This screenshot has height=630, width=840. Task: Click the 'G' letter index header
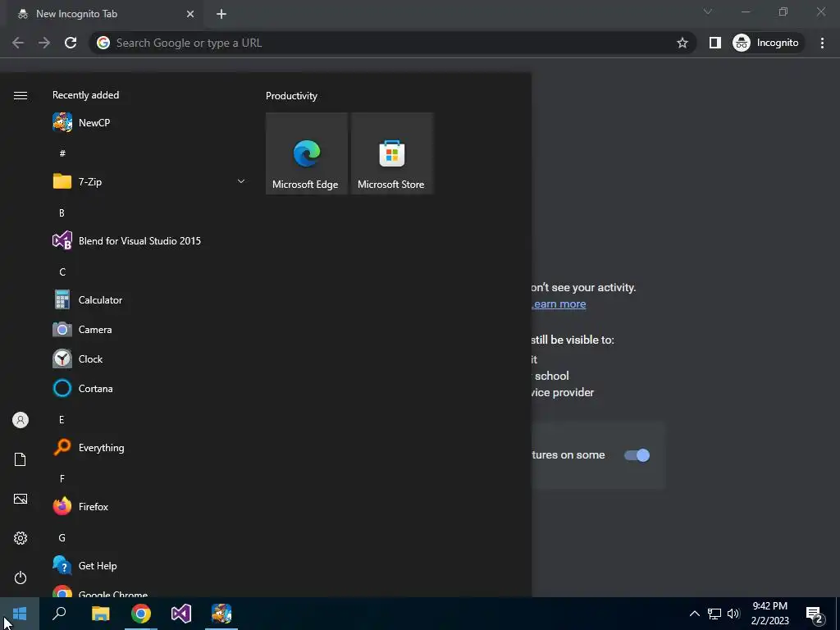(x=62, y=537)
